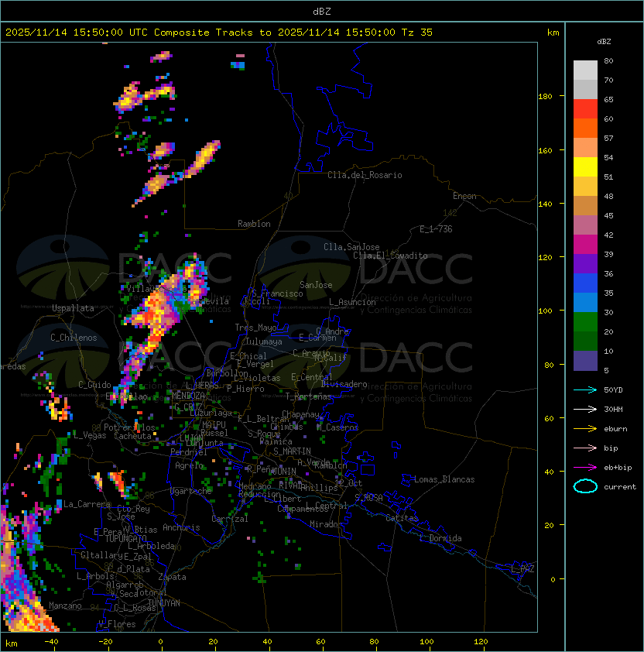The width and height of the screenshot is (644, 652).
Task: Click the 'V_Flores' map label
Action: click(x=117, y=624)
